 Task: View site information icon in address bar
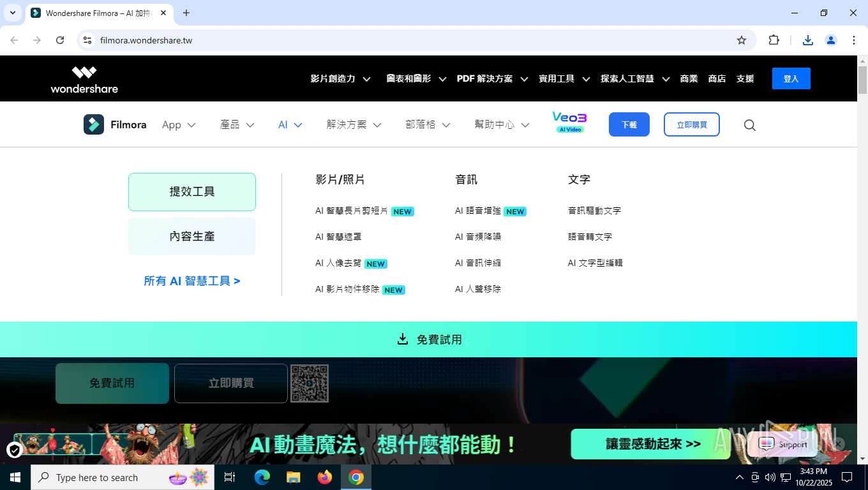coord(87,40)
